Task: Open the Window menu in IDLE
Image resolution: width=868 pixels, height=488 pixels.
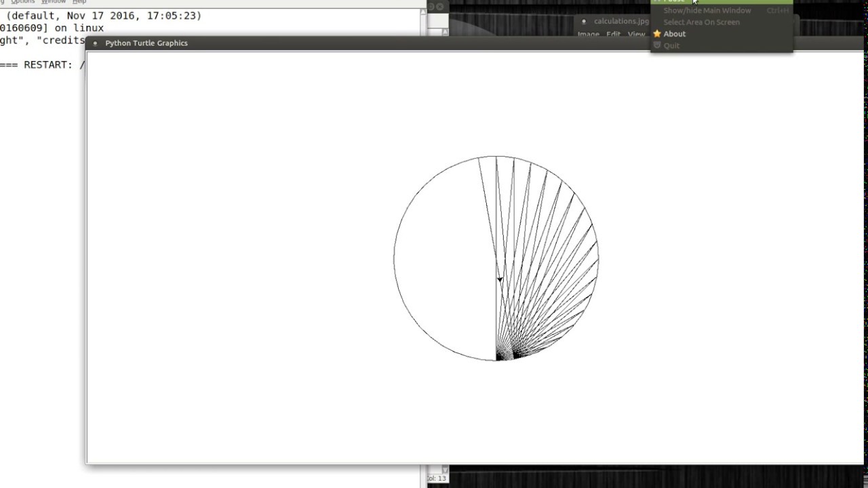Action: [54, 2]
